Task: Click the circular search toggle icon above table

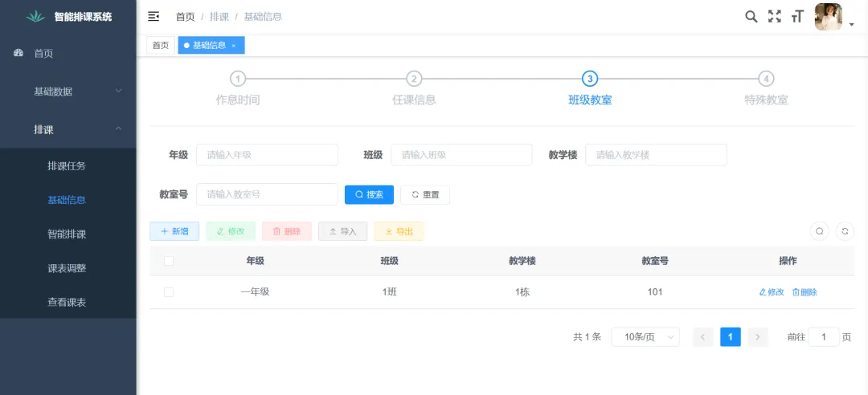Action: coord(819,231)
